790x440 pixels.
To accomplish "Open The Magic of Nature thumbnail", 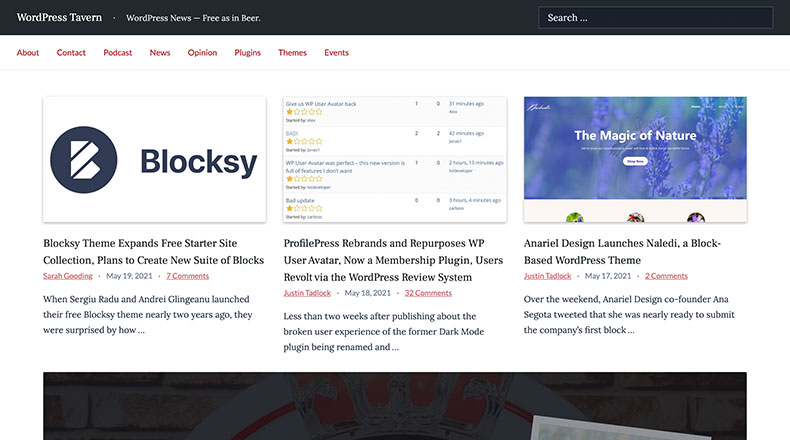I will (x=635, y=159).
